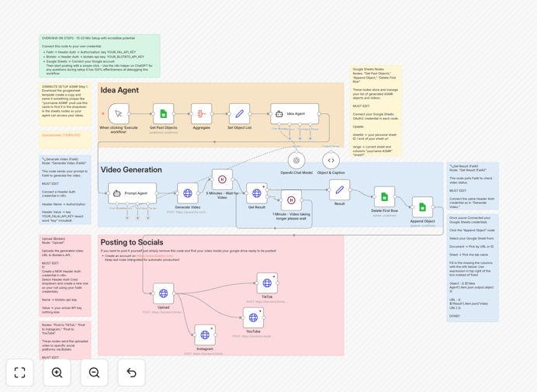Select the Aggregate node
537x392 pixels.
[x=202, y=114]
